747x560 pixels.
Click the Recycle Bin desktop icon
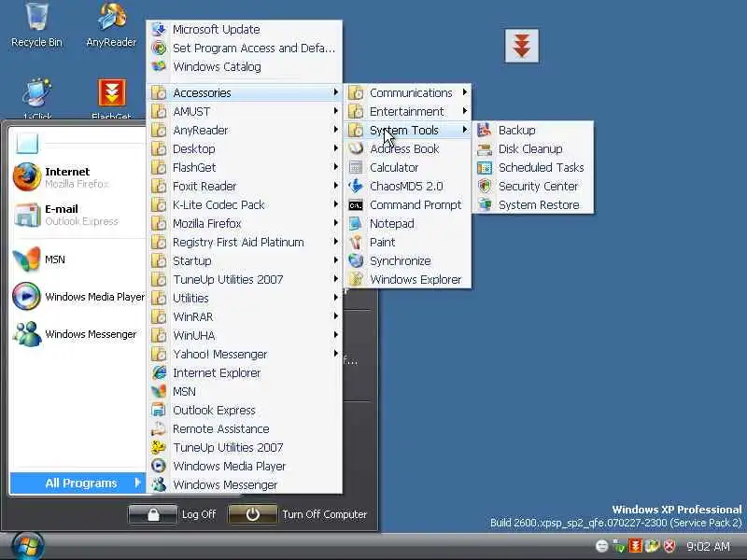[36, 17]
